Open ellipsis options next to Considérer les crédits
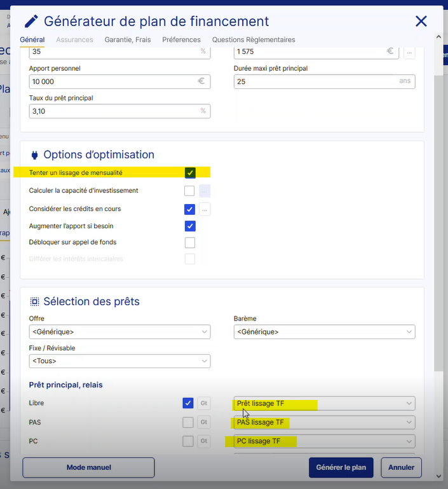Screen dimensions: 448x489 205,209
